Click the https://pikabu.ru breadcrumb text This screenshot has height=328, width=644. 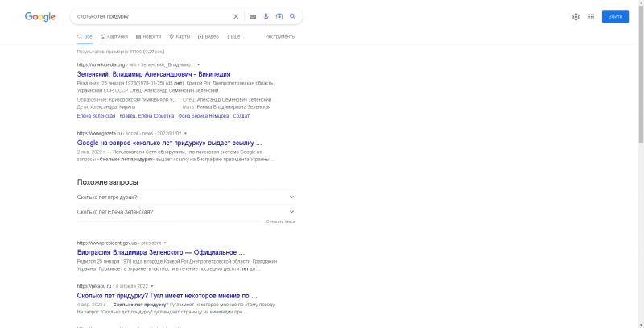[x=94, y=286]
